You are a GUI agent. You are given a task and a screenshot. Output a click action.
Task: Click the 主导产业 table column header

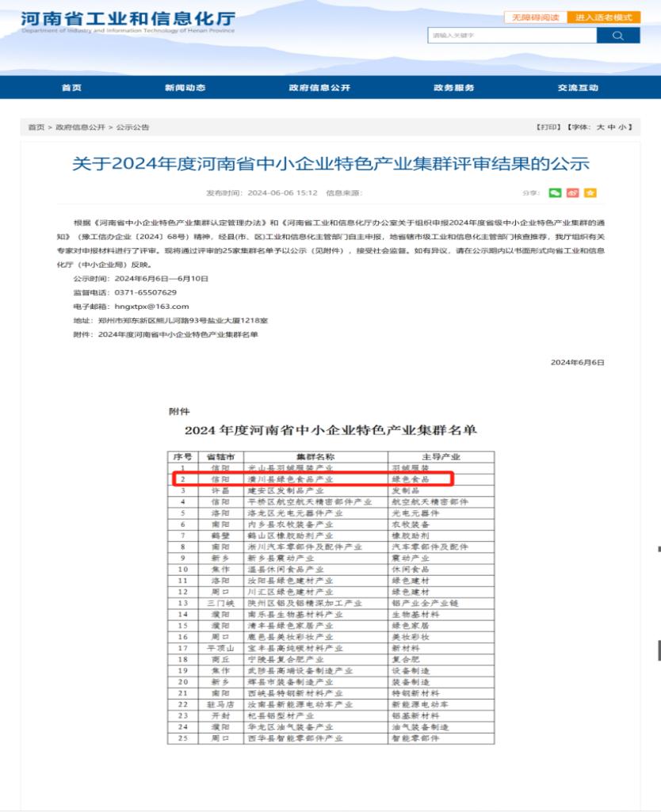tap(441, 457)
